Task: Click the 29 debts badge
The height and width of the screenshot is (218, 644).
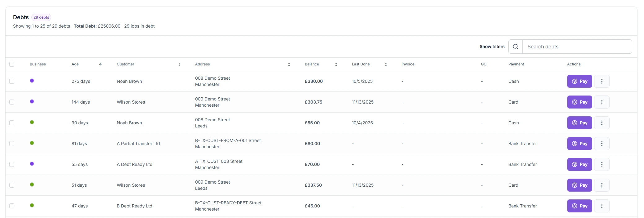Action: click(41, 17)
